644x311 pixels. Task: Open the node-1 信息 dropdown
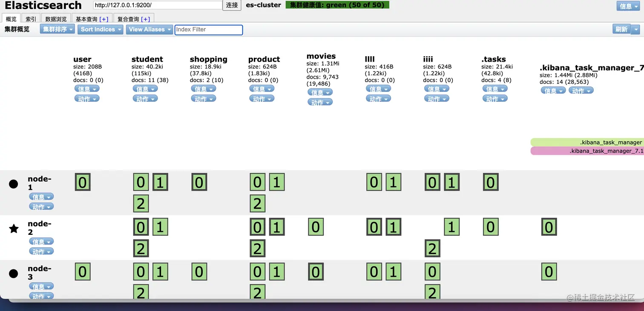[41, 197]
